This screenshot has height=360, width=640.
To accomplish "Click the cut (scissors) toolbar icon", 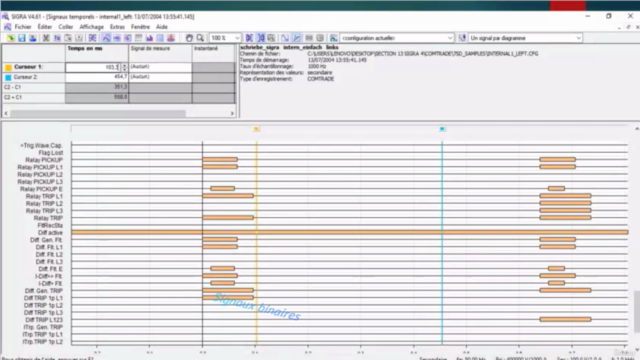I will click(x=46, y=38).
